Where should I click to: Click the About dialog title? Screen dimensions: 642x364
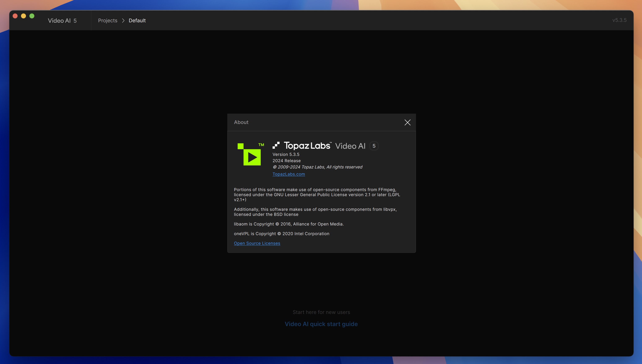tap(241, 122)
